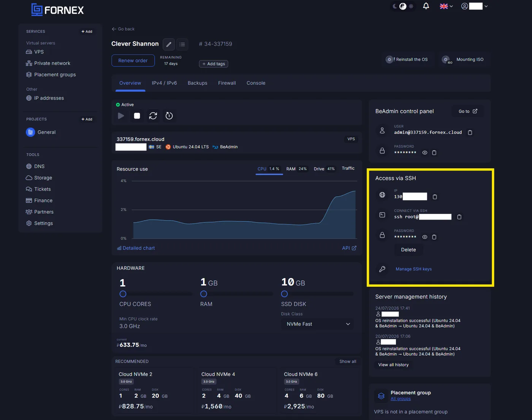Show Drive resource chart
This screenshot has width=532, height=420.
tap(325, 169)
